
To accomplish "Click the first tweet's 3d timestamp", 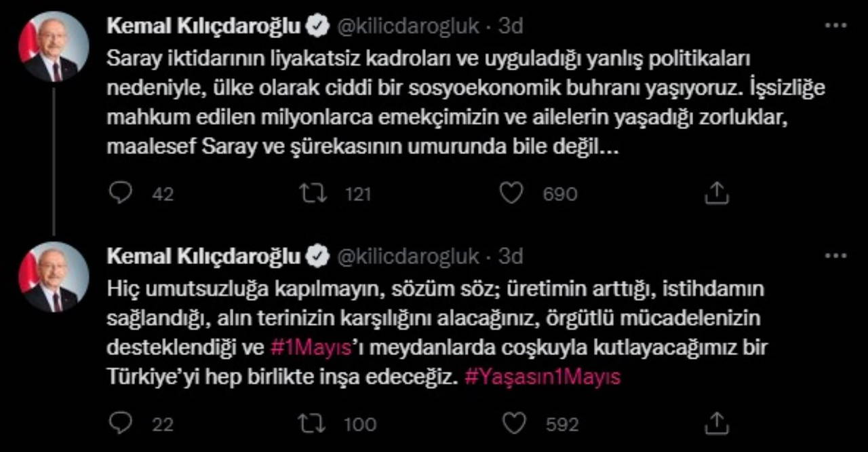I will (x=510, y=26).
